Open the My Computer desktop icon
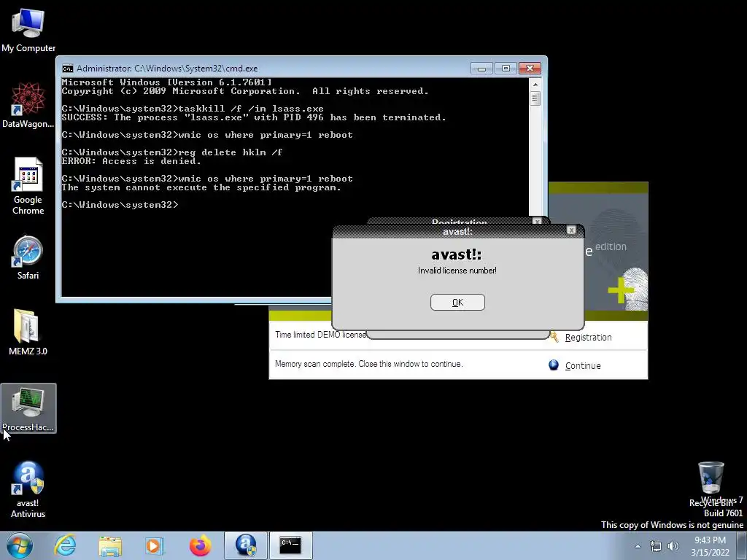Viewport: 747px width, 560px height. coord(28,31)
